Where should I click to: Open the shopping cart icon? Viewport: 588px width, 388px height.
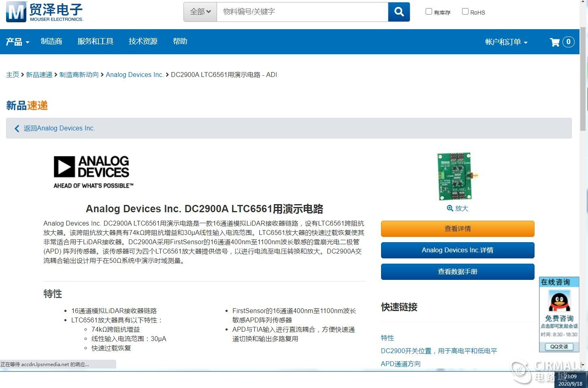(x=554, y=42)
